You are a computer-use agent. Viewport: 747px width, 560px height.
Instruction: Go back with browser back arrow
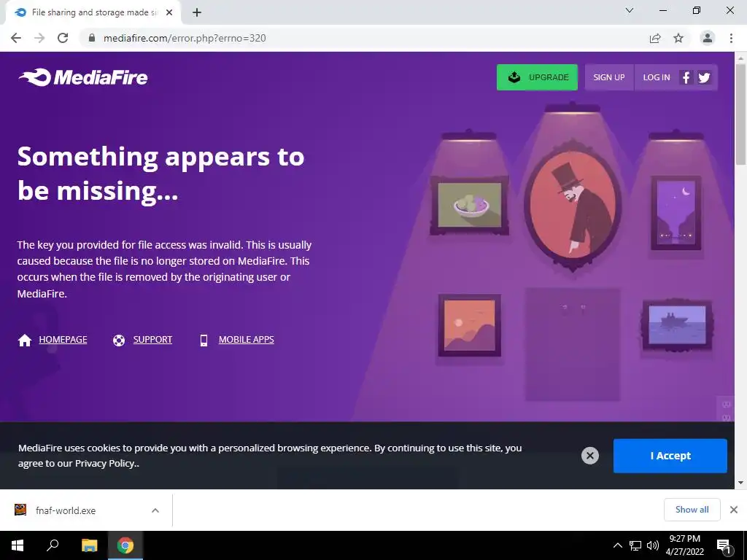click(16, 38)
